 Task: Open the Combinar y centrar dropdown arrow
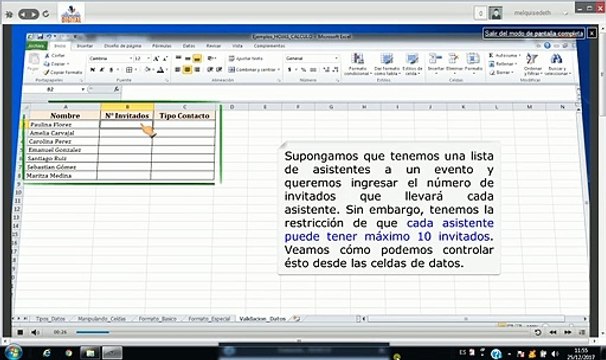[279, 70]
